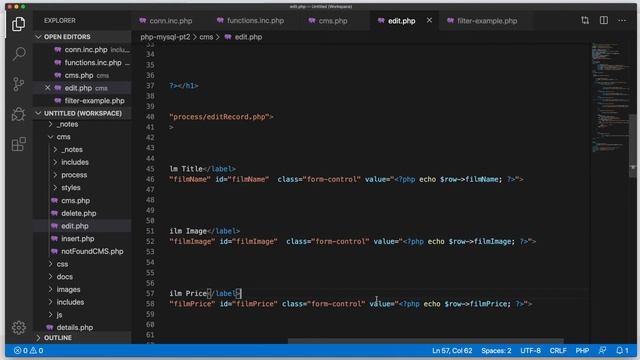Image resolution: width=640 pixels, height=360 pixels.
Task: Collapse the Open Editors section
Action: coord(67,37)
